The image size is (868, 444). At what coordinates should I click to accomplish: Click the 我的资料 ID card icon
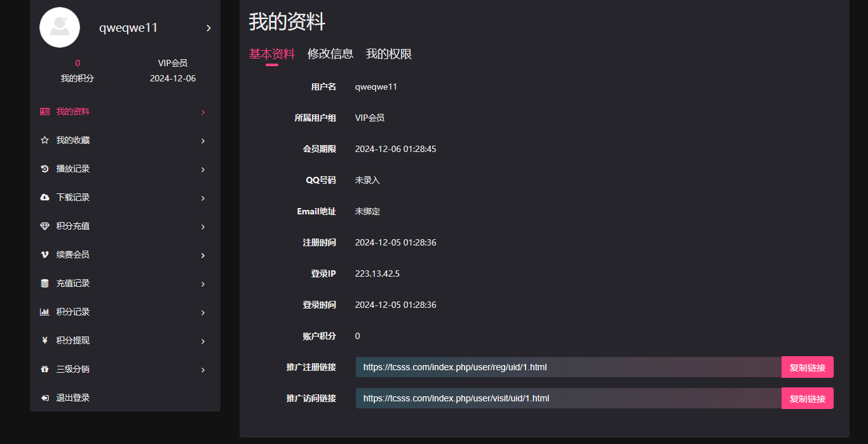44,112
